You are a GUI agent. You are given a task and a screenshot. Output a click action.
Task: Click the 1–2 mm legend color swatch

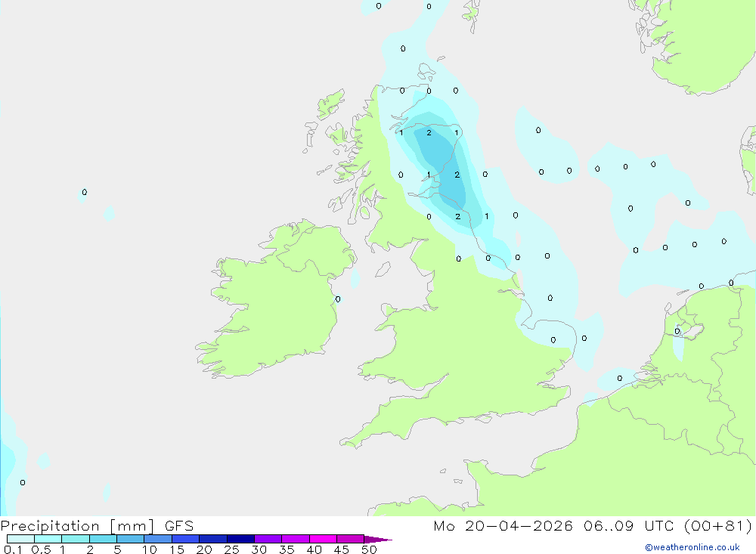(x=75, y=539)
